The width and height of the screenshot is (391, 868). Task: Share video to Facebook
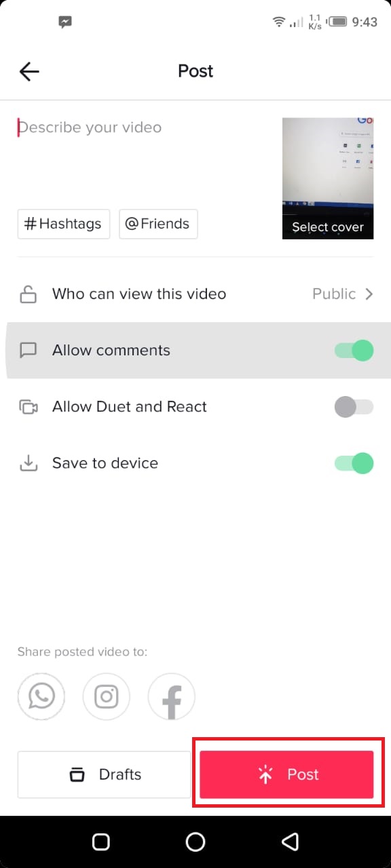171,696
